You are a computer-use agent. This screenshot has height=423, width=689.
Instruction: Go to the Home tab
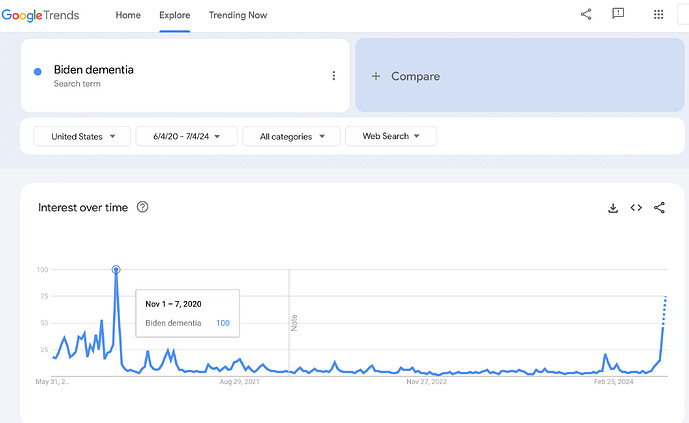[128, 15]
